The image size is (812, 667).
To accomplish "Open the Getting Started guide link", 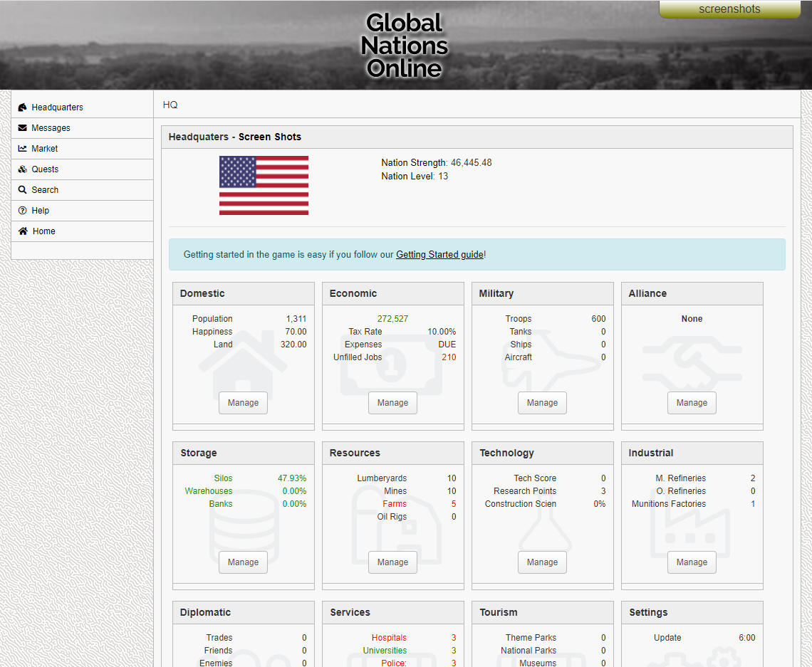I will click(x=439, y=254).
